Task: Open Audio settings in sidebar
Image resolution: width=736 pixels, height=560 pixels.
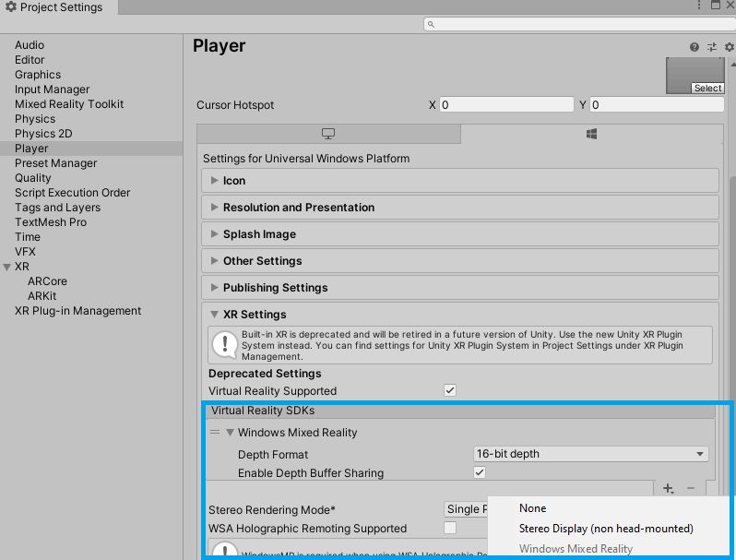Action: (30, 45)
